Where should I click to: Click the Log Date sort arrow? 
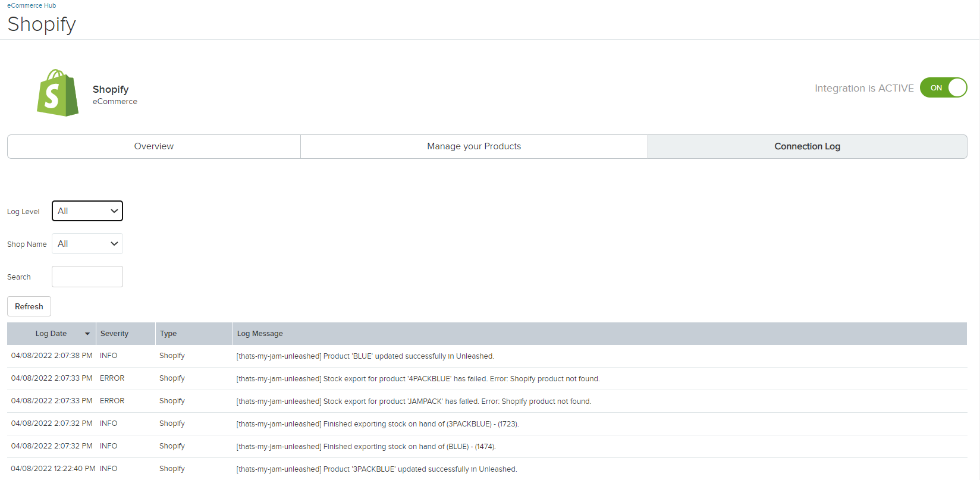87,334
